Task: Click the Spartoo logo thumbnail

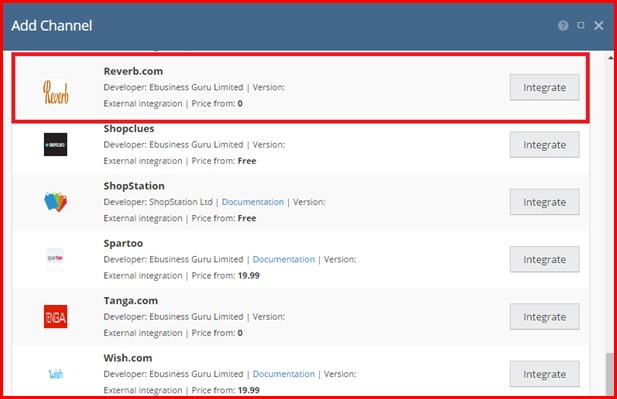Action: pos(55,259)
